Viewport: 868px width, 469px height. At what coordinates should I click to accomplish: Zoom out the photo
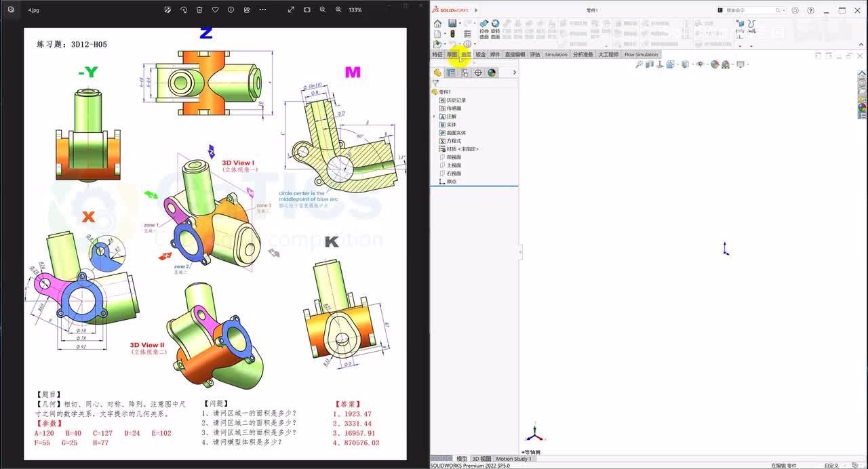(323, 9)
